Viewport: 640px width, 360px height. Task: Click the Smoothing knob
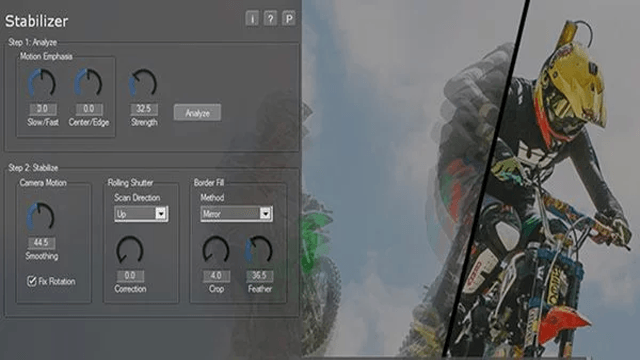click(x=41, y=216)
